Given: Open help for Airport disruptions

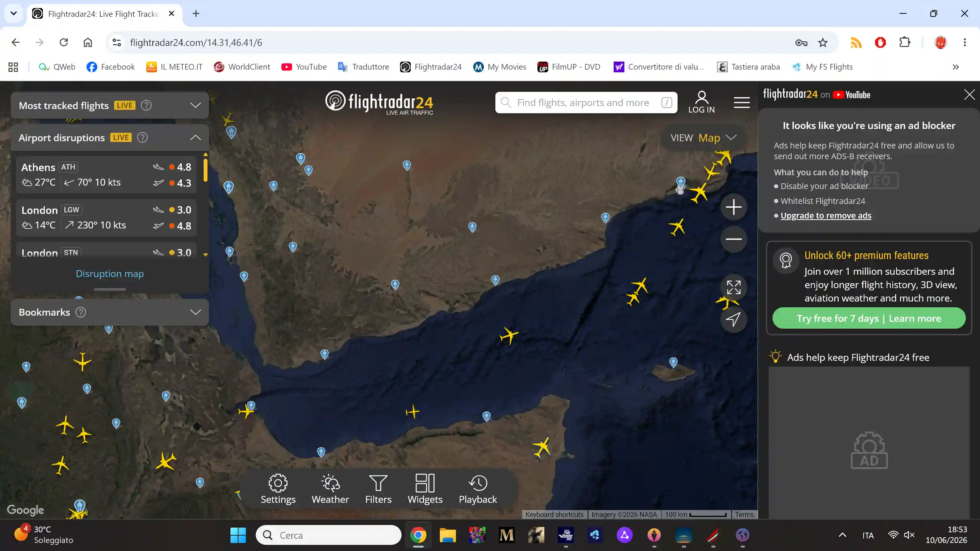Looking at the screenshot, I should (x=142, y=137).
